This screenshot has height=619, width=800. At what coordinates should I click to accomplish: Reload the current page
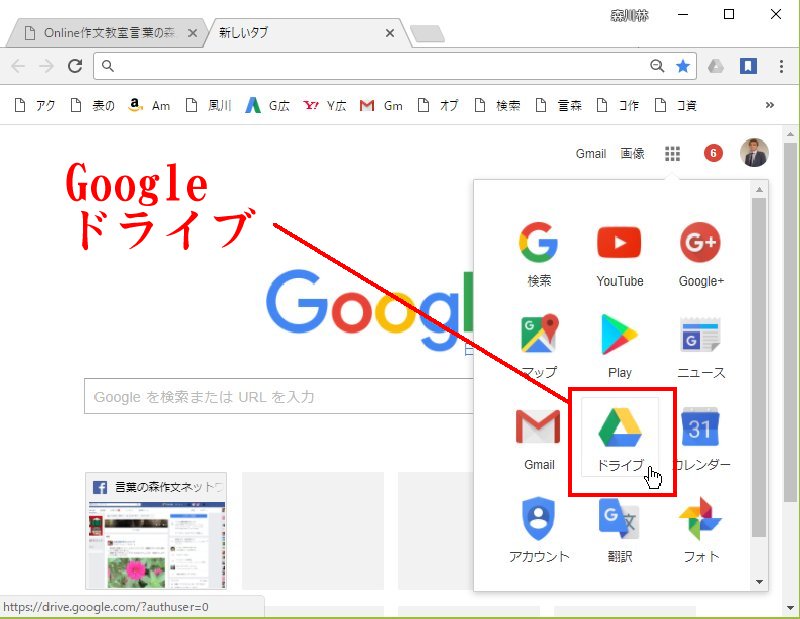pyautogui.click(x=75, y=66)
